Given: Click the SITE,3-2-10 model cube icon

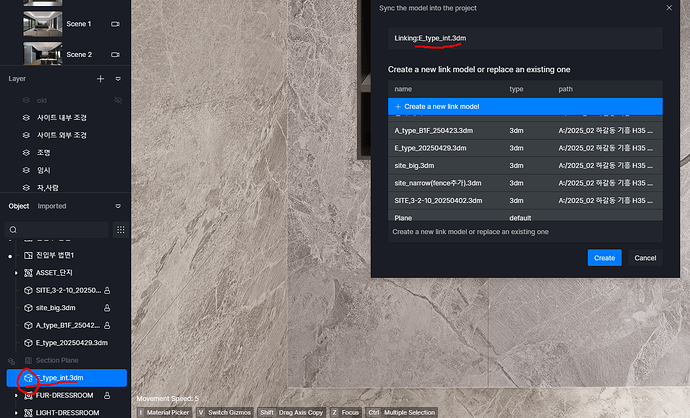Looking at the screenshot, I should click(28, 290).
